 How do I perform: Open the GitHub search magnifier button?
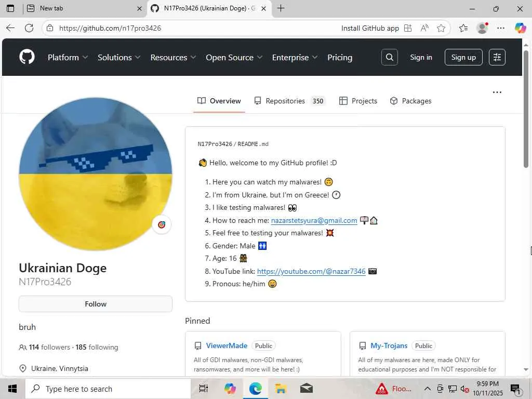389,57
